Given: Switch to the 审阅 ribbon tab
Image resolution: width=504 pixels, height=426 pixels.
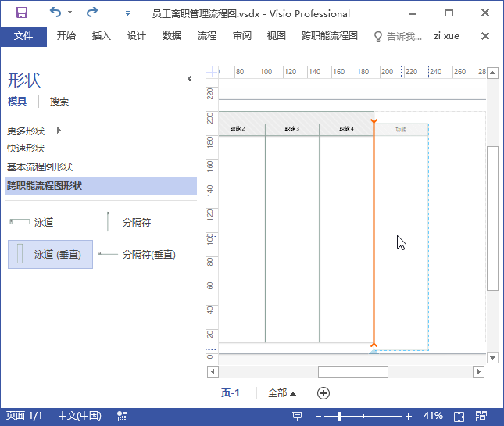Looking at the screenshot, I should tap(241, 36).
